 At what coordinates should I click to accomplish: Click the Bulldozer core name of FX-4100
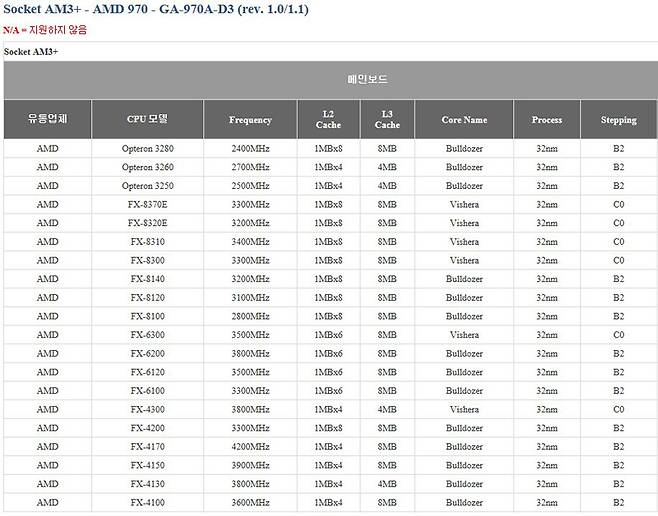[464, 502]
